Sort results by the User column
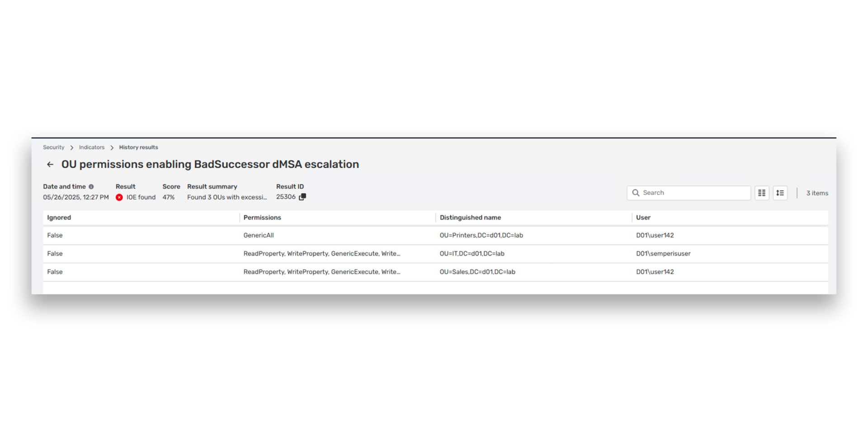The image size is (868, 444). click(x=643, y=217)
